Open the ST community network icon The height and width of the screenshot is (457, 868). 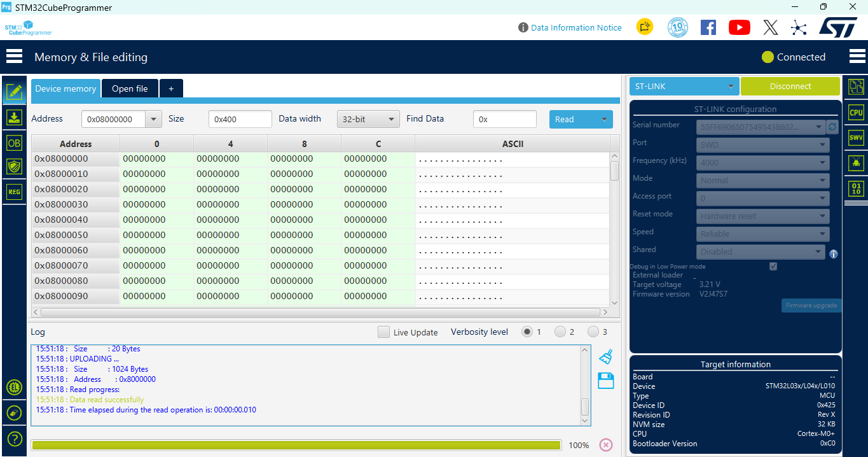click(799, 27)
